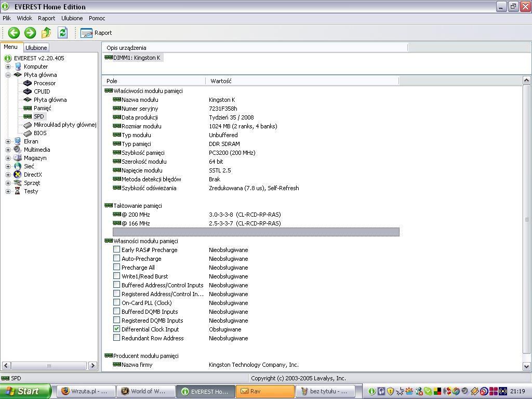Image resolution: width=532 pixels, height=399 pixels.
Task: Expand the Komputer tree node
Action: click(8, 67)
